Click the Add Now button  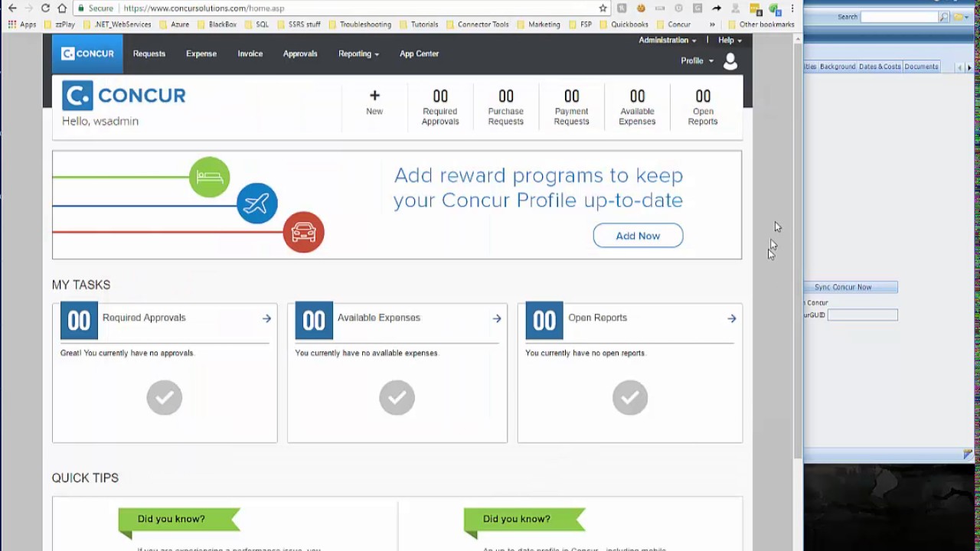[x=638, y=236]
